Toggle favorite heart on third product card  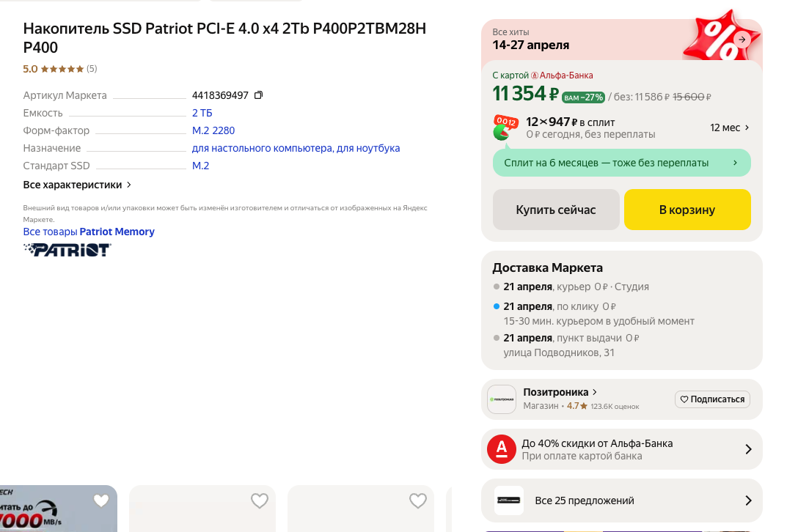[x=418, y=501]
